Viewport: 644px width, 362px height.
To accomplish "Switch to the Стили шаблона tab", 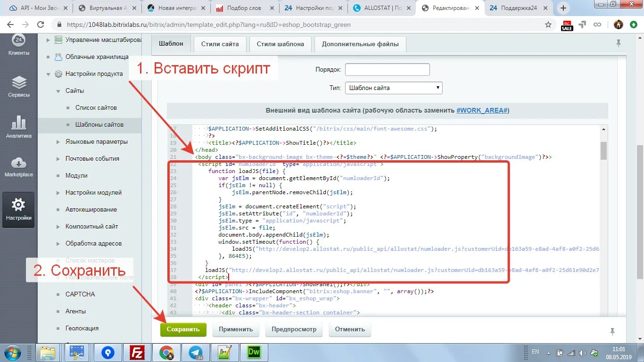I will click(281, 44).
